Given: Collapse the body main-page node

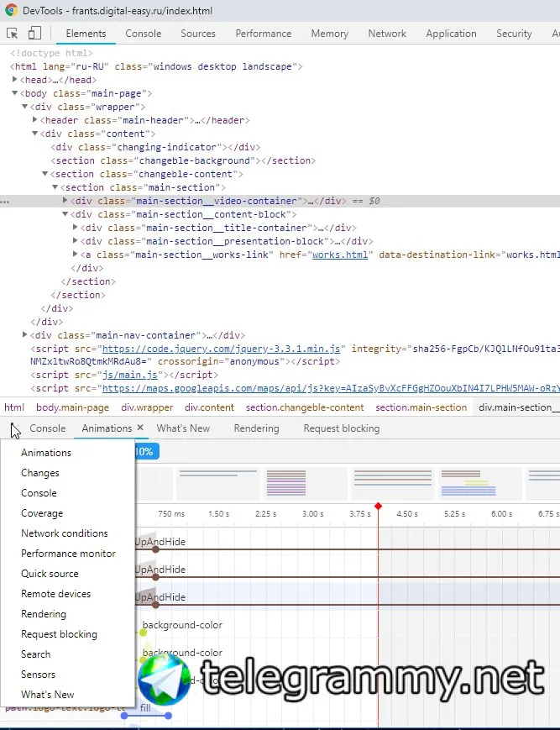Looking at the screenshot, I should click(15, 93).
